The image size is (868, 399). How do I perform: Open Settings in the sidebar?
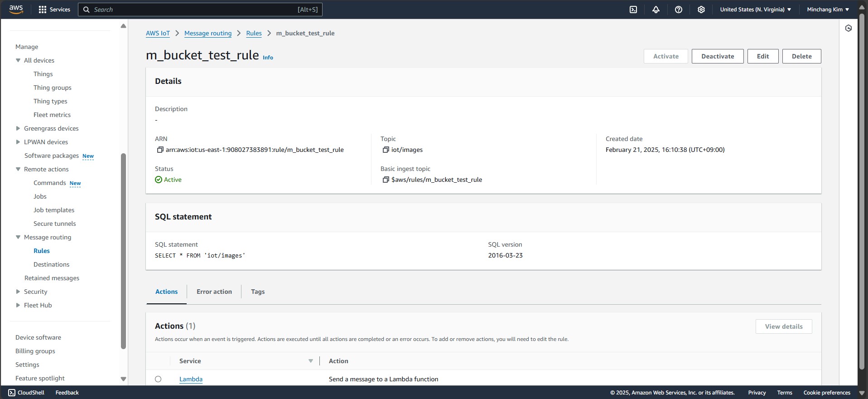27,365
